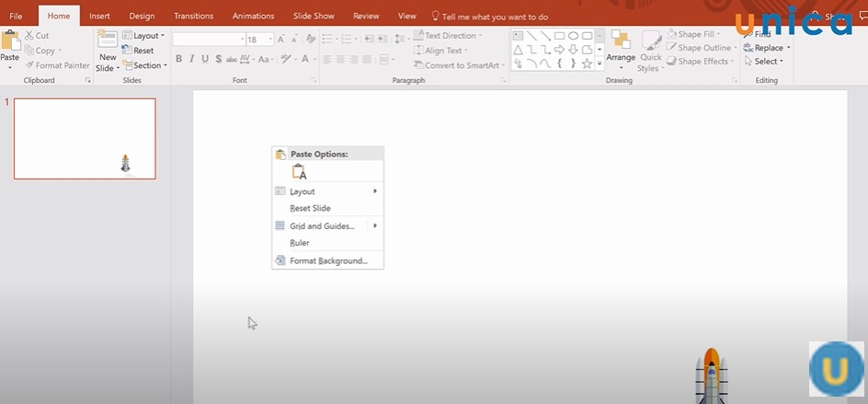Expand Grid and Guides submenu in context menu
This screenshot has width=868, height=404.
click(322, 225)
